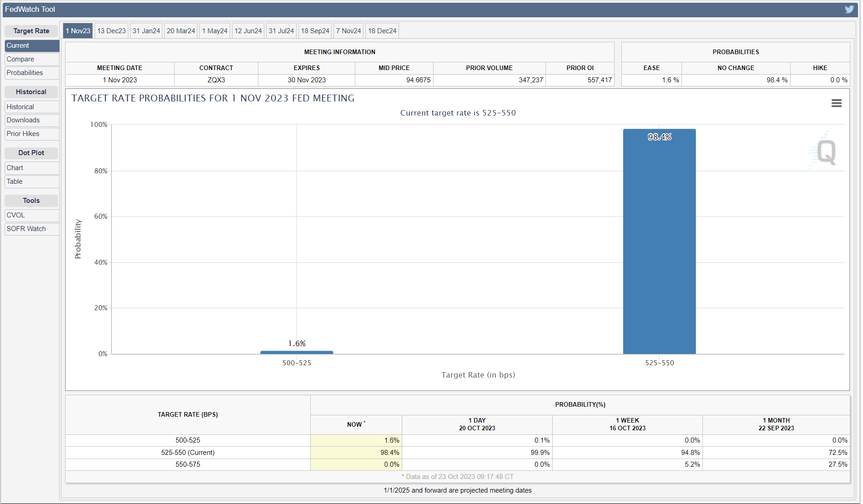Select the 18 Sep24 meeting tab
Viewport: 863px width, 504px height.
315,31
